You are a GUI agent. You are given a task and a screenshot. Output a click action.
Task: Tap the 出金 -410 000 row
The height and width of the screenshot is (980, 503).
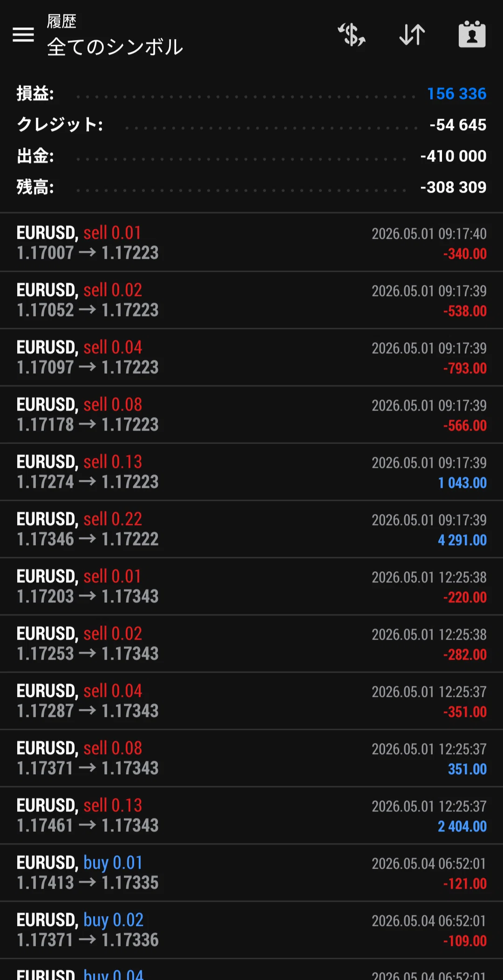click(x=251, y=156)
